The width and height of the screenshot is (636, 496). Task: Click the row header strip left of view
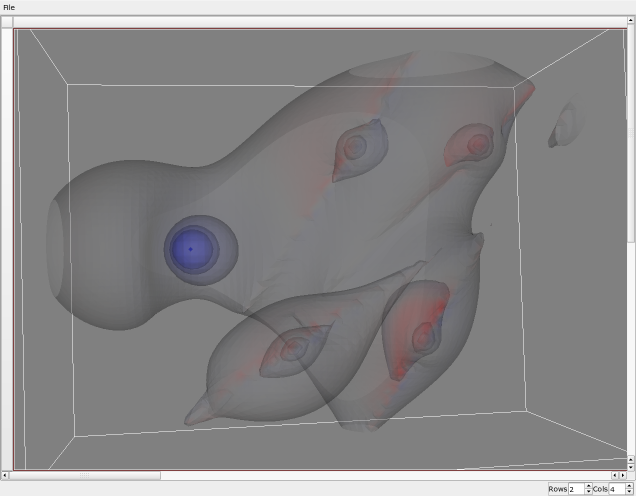coord(7,249)
